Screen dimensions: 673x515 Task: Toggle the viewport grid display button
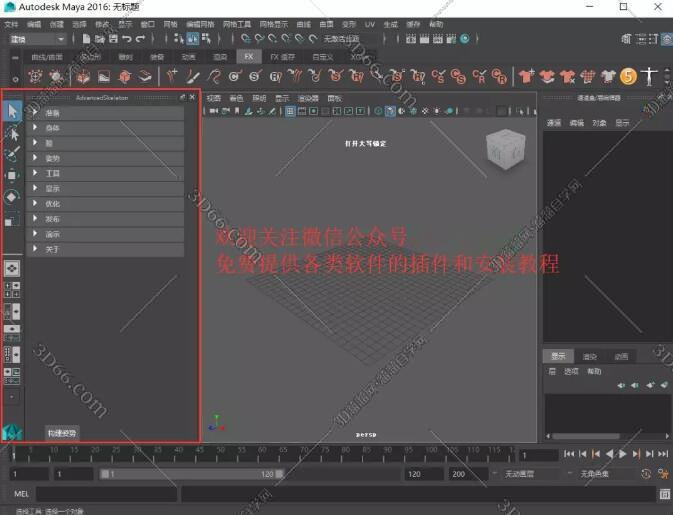pos(290,111)
